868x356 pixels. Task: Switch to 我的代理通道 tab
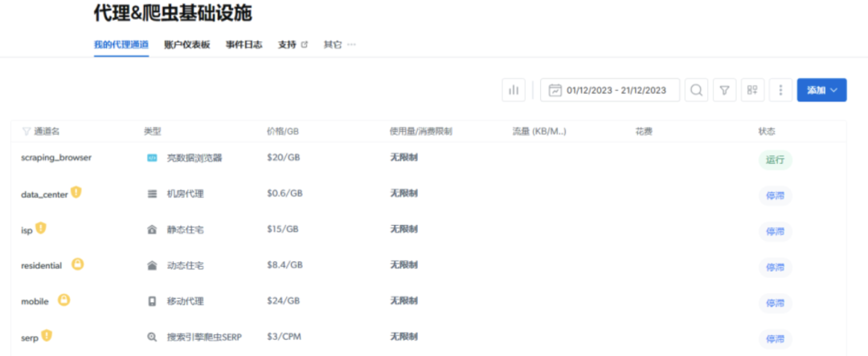(x=121, y=45)
